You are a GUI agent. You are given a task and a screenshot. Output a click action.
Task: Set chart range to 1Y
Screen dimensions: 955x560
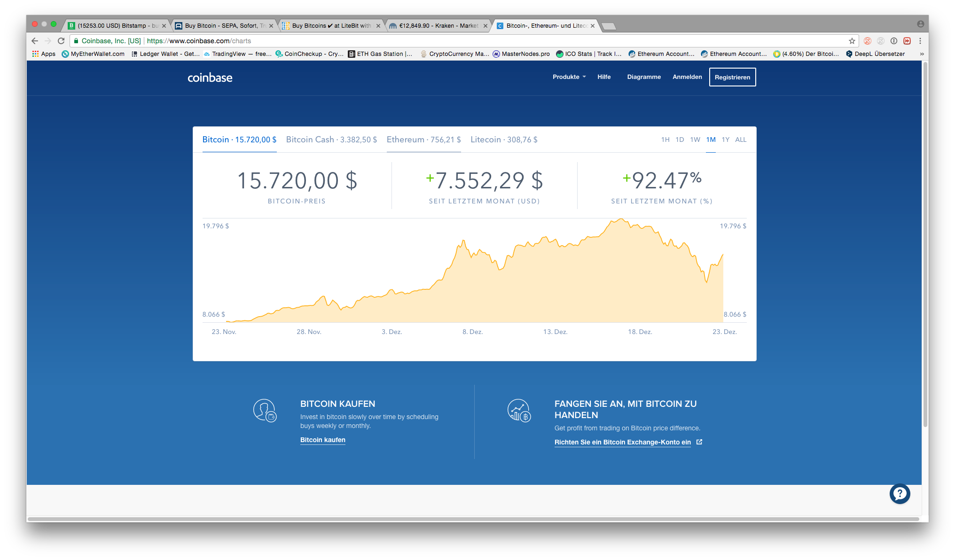tap(726, 140)
